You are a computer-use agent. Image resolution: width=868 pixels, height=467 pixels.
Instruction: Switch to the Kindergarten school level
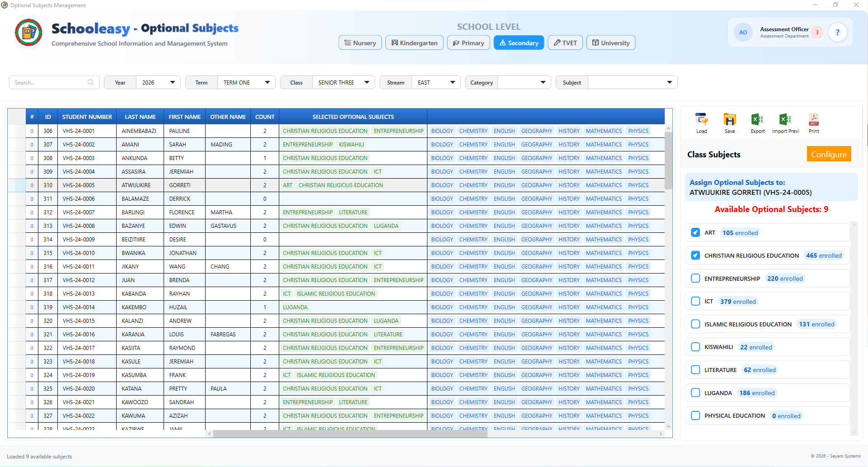tap(414, 43)
